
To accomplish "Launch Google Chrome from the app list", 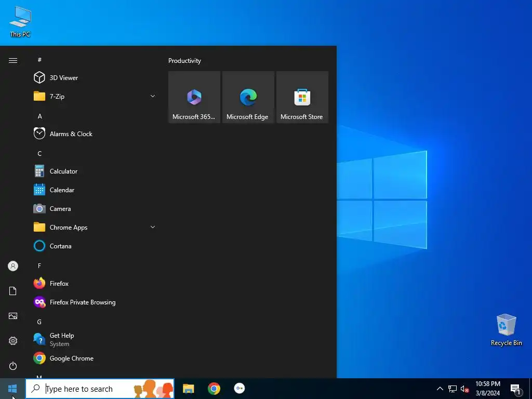I will click(x=95, y=358).
